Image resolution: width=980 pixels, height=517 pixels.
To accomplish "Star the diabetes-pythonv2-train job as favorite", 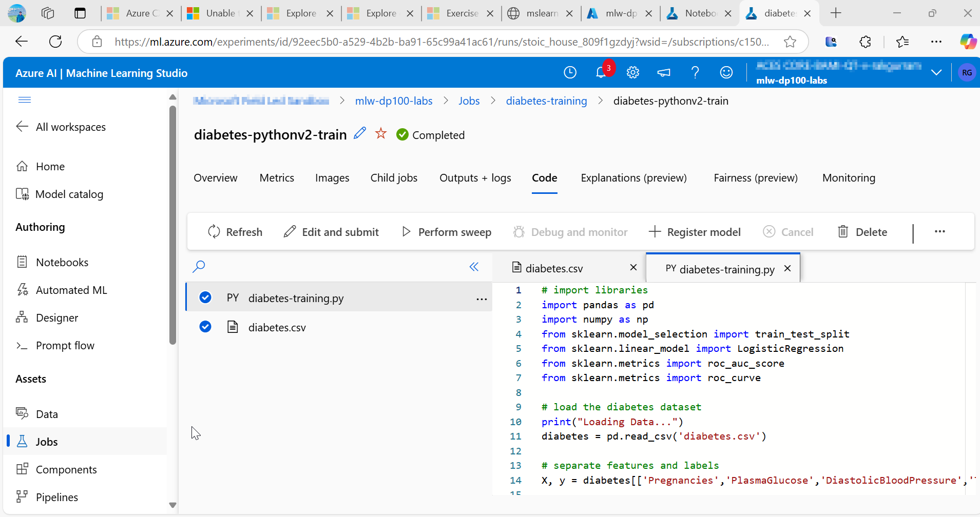I will (x=380, y=134).
